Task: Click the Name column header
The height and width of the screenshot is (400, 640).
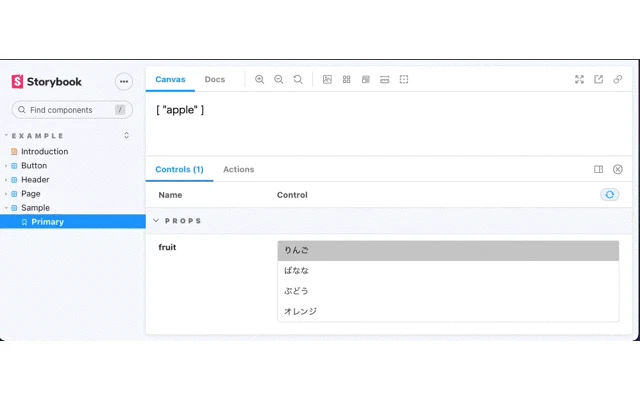Action: pyautogui.click(x=170, y=195)
